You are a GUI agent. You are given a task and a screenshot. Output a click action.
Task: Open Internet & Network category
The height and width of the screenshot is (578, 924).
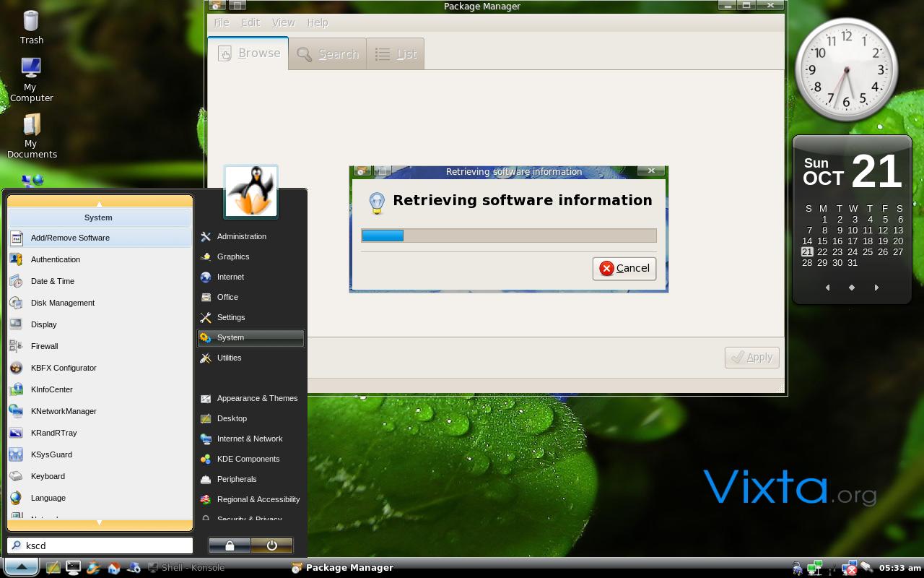pyautogui.click(x=250, y=439)
